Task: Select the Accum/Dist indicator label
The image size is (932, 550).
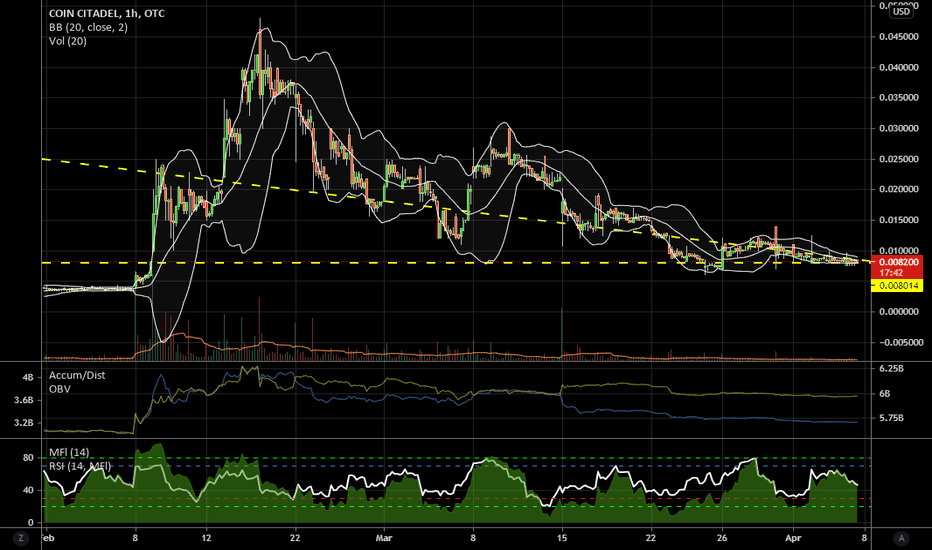Action: tap(77, 375)
